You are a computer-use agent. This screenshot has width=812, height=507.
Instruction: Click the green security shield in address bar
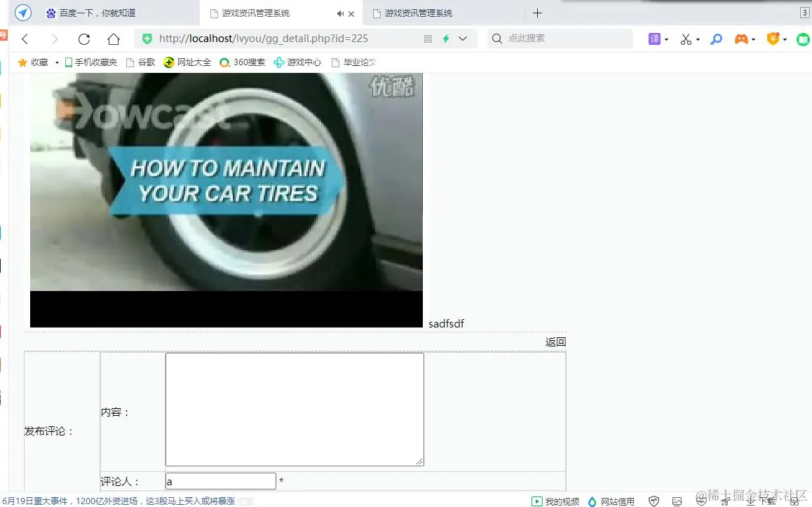coord(147,39)
